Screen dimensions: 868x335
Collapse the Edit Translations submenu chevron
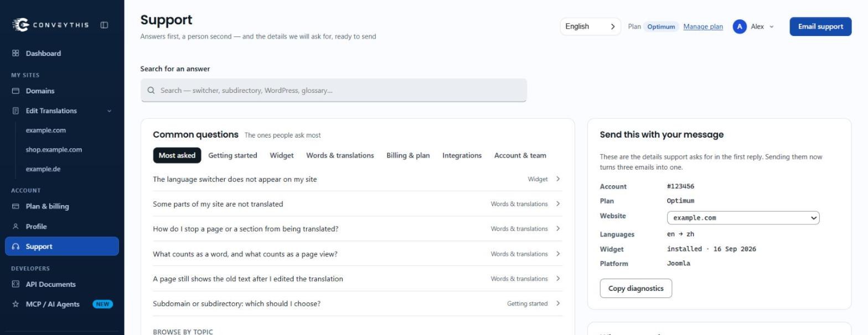109,111
